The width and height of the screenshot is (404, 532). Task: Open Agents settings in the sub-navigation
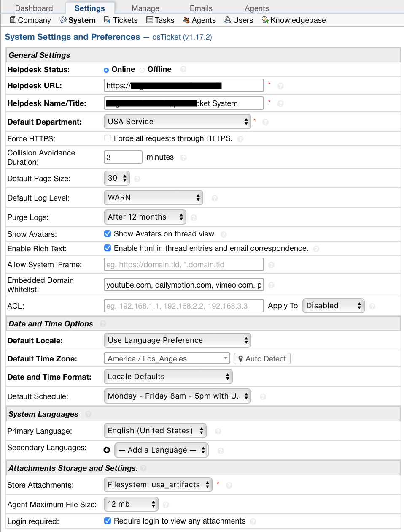point(199,20)
